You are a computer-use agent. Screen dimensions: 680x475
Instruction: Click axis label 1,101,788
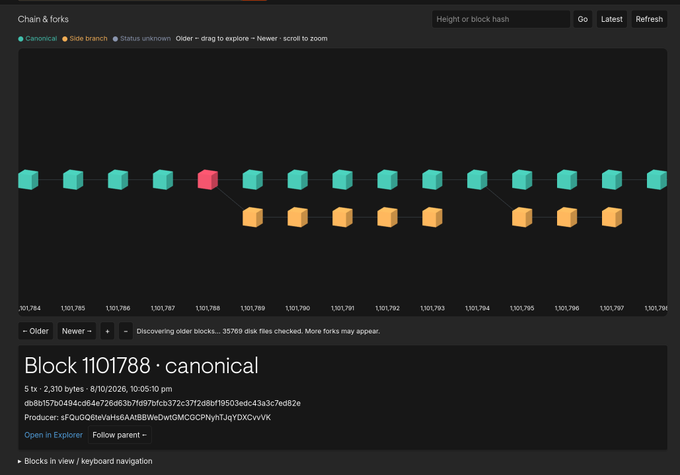(208, 308)
